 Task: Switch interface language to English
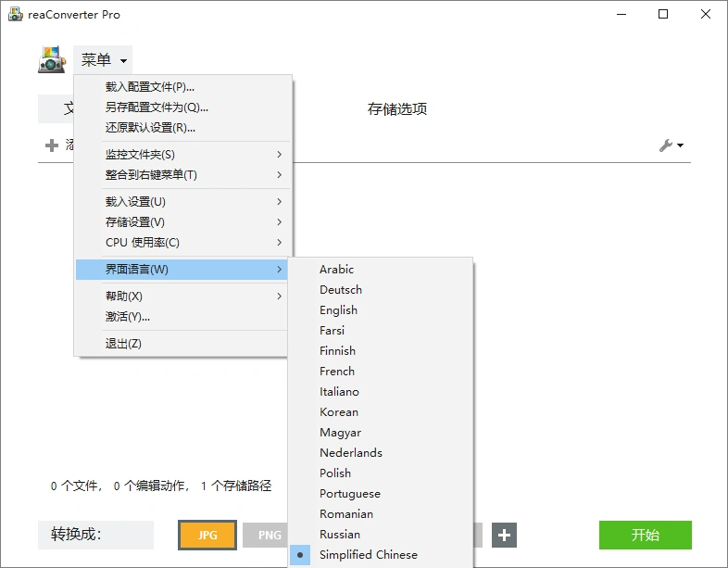tap(338, 310)
